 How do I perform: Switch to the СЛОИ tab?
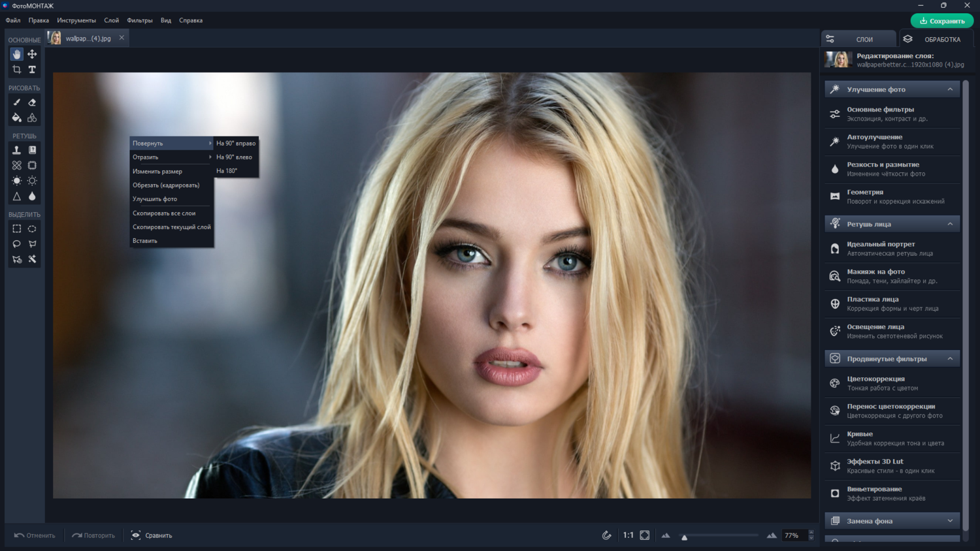(x=858, y=39)
